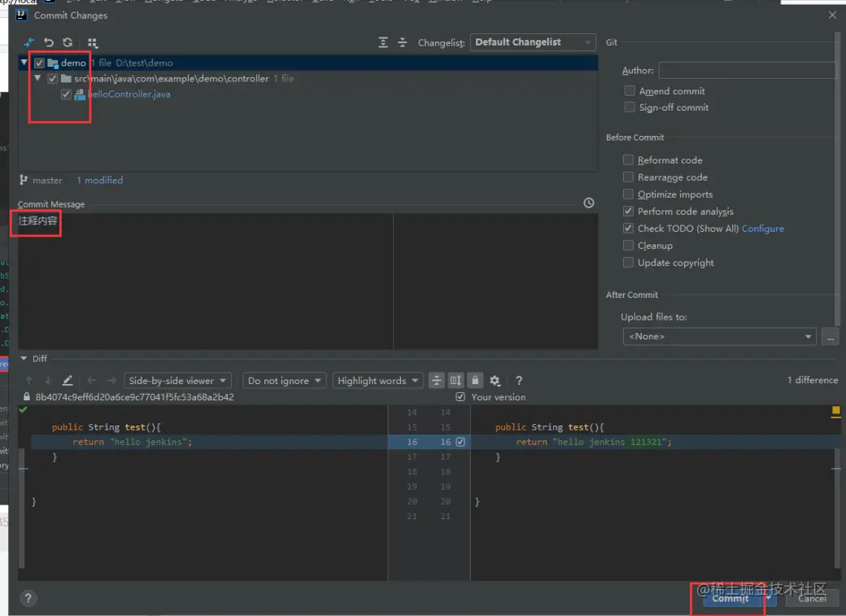Click the Group By icon
Screen dimensions: 846x616
click(92, 42)
